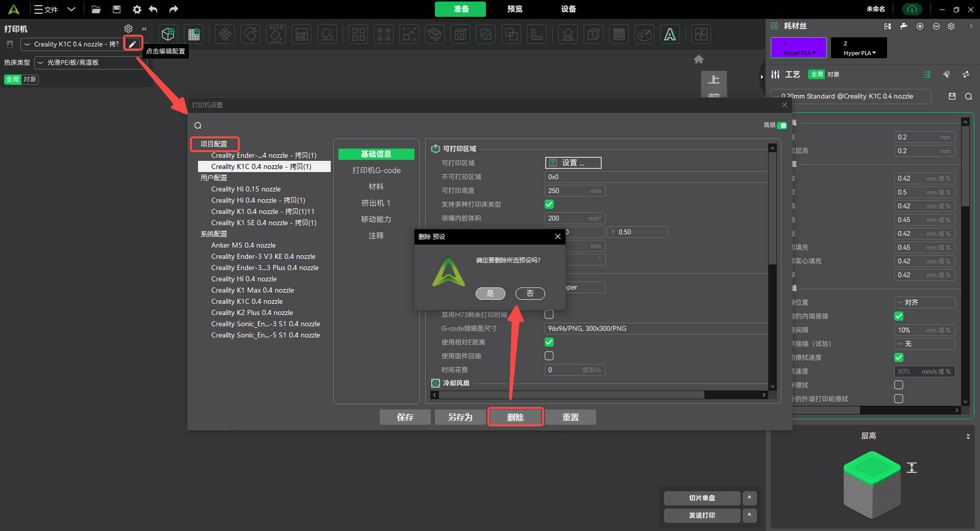Switch to the 预览 tab
The image size is (980, 531).
[515, 9]
